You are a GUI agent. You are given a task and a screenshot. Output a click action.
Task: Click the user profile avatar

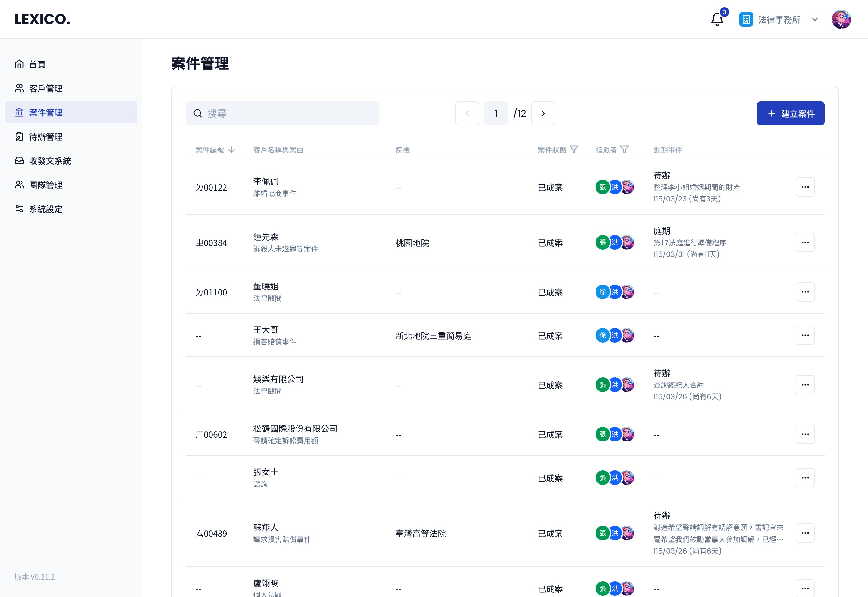(x=841, y=19)
